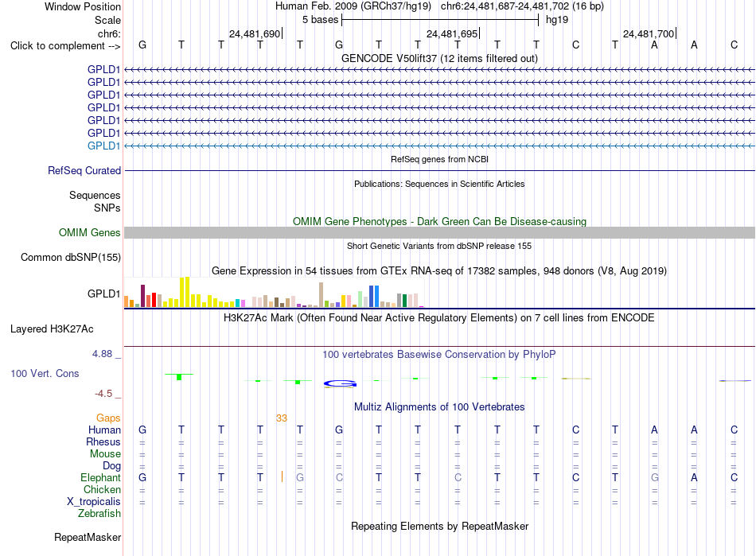The width and height of the screenshot is (756, 556).
Task: Open the H3K27Ac Mark track title
Action: 439,318
